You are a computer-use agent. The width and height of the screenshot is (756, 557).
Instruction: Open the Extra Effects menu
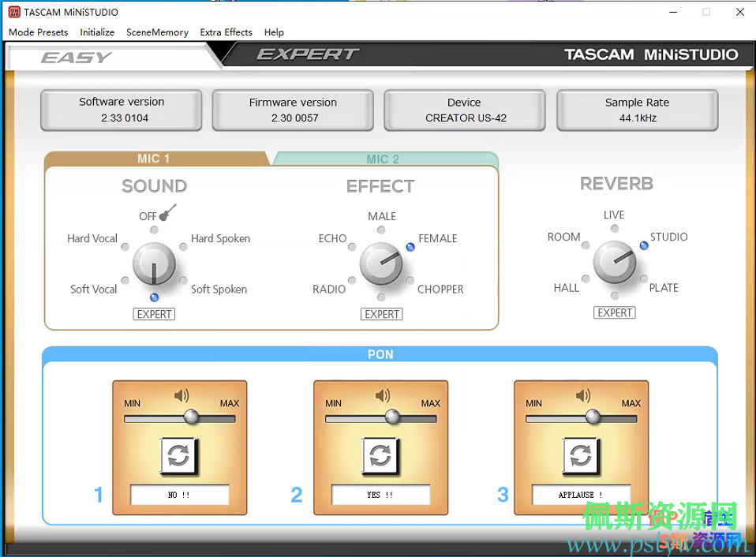click(226, 32)
